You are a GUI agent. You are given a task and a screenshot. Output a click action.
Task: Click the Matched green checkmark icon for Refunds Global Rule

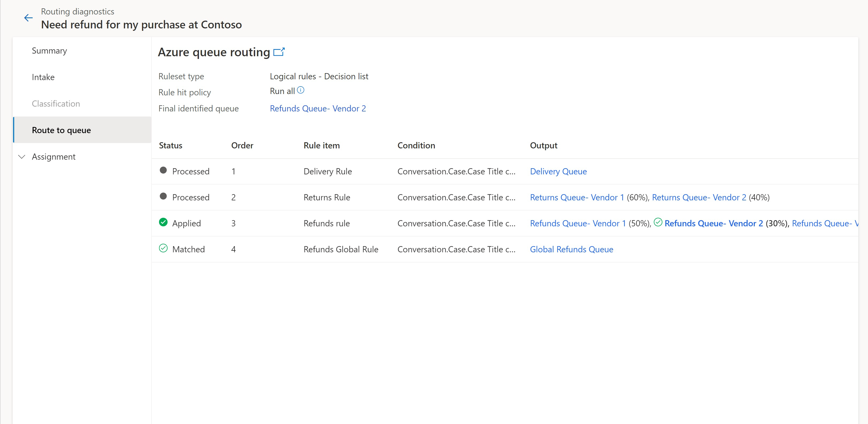pyautogui.click(x=164, y=249)
